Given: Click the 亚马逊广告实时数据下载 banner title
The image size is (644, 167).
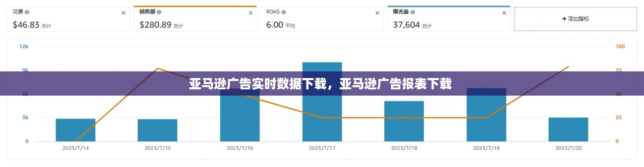Looking at the screenshot, I should [320, 84].
